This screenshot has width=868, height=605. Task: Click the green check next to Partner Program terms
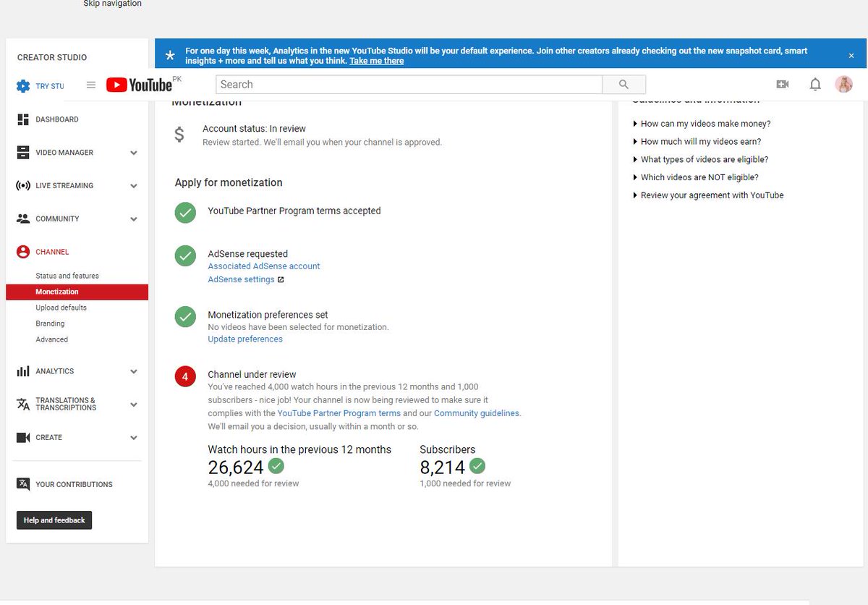click(x=186, y=213)
